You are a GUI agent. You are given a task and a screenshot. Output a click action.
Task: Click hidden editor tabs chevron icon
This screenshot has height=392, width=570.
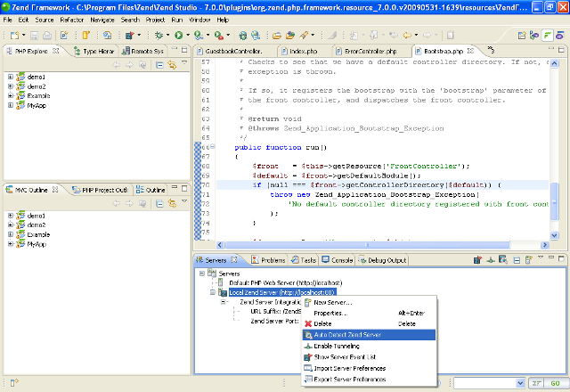pos(491,50)
